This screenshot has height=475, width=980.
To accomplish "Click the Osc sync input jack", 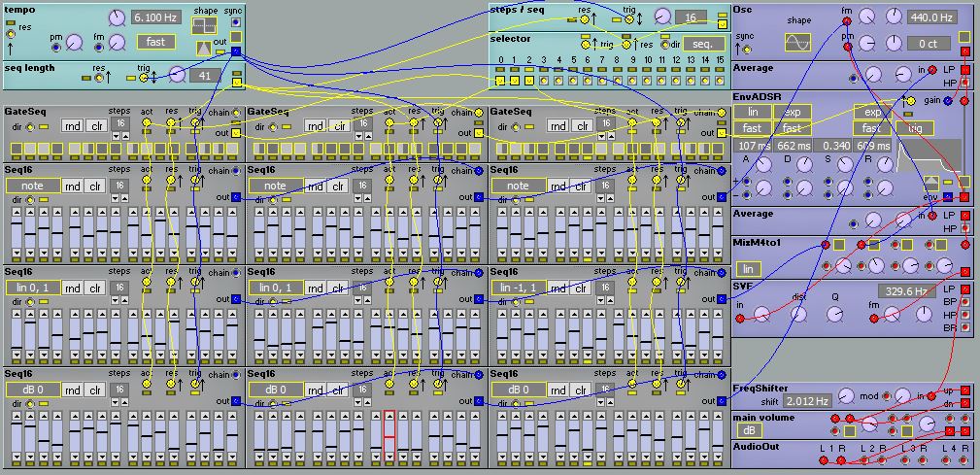I will click(x=746, y=50).
